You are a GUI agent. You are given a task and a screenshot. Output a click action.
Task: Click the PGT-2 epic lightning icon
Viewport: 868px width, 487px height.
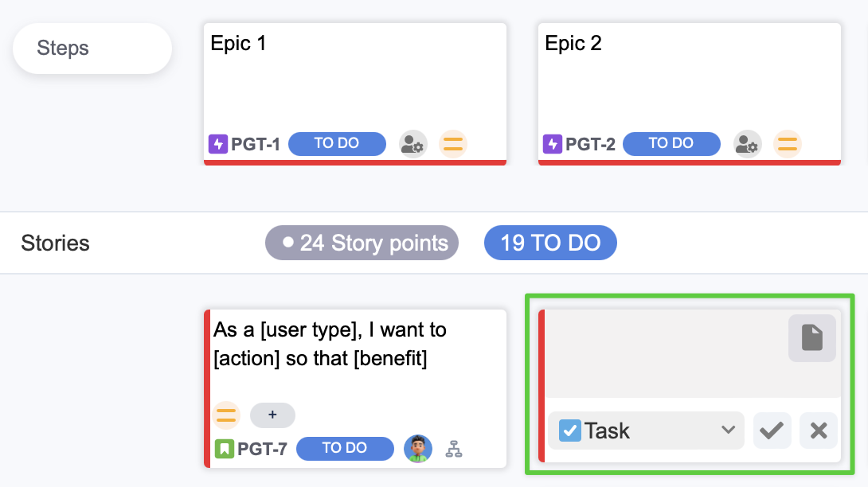[553, 144]
